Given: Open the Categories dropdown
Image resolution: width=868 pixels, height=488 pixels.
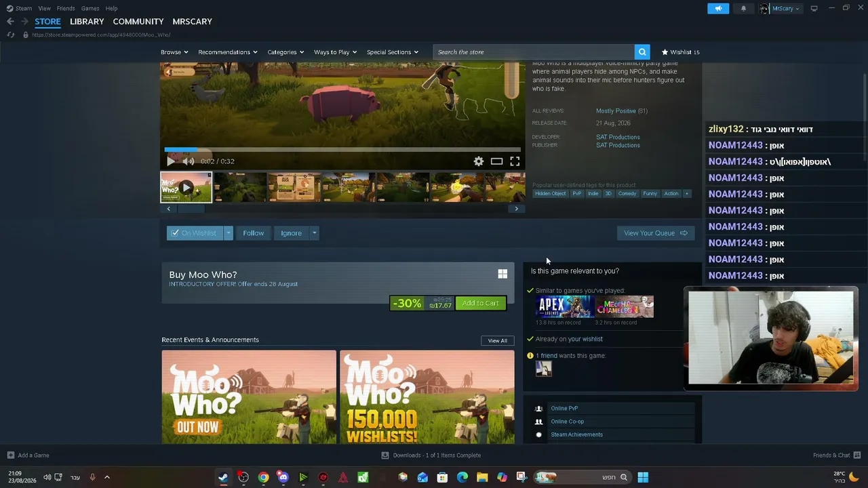Looking at the screenshot, I should 285,52.
